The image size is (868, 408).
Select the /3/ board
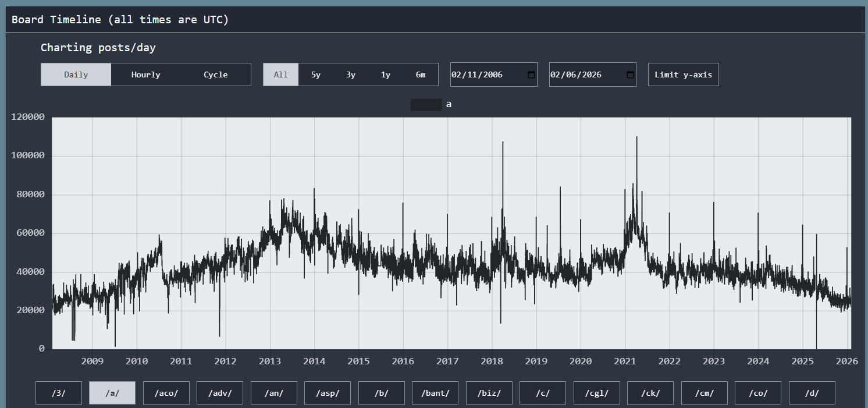[59, 393]
